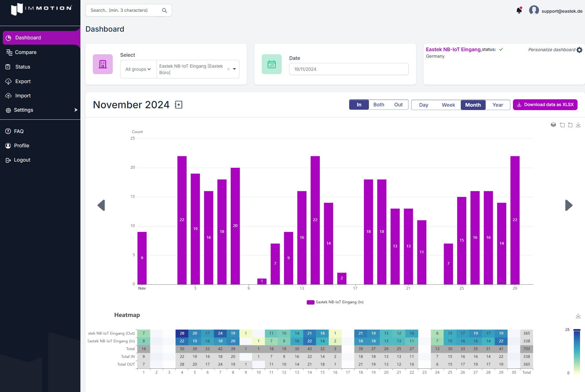Image resolution: width=585 pixels, height=392 pixels.
Task: Switch to the Week view tab
Action: [x=448, y=105]
